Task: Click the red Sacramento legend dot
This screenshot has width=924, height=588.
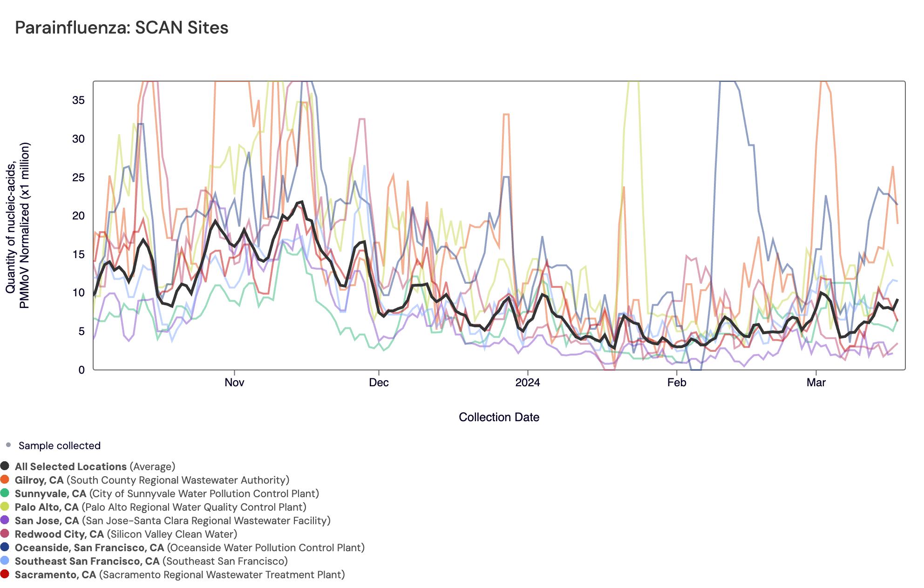Action: coord(5,574)
